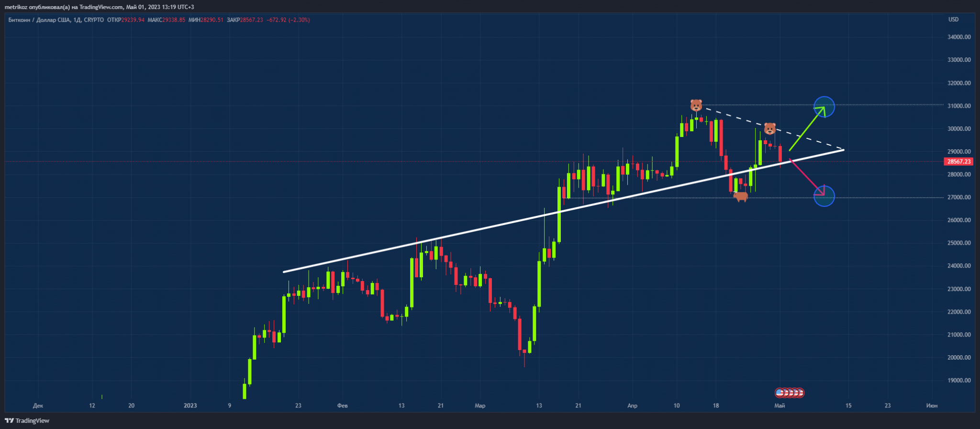This screenshot has width=980, height=429.
Task: Click the Фев date label on time axis
Action: (x=343, y=406)
